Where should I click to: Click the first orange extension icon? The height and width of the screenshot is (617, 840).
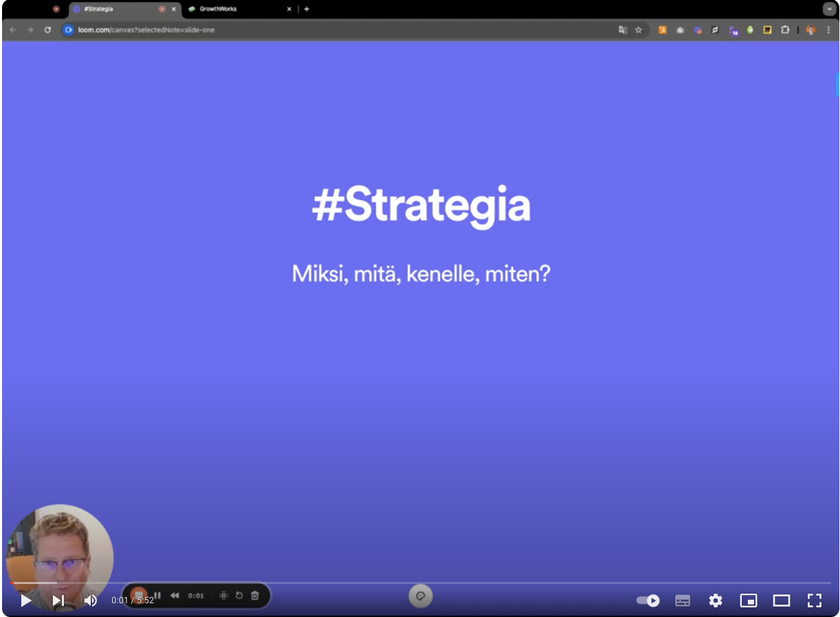pos(662,30)
